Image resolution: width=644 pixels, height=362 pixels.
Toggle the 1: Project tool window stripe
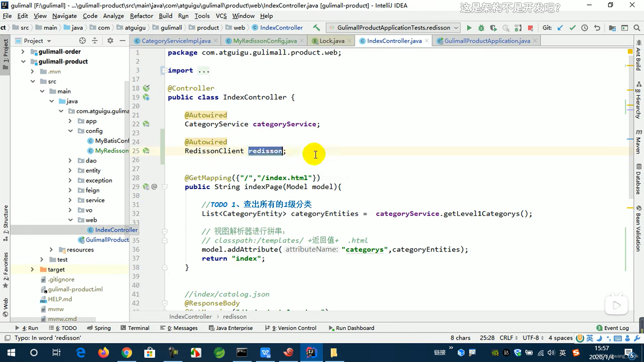click(6, 54)
